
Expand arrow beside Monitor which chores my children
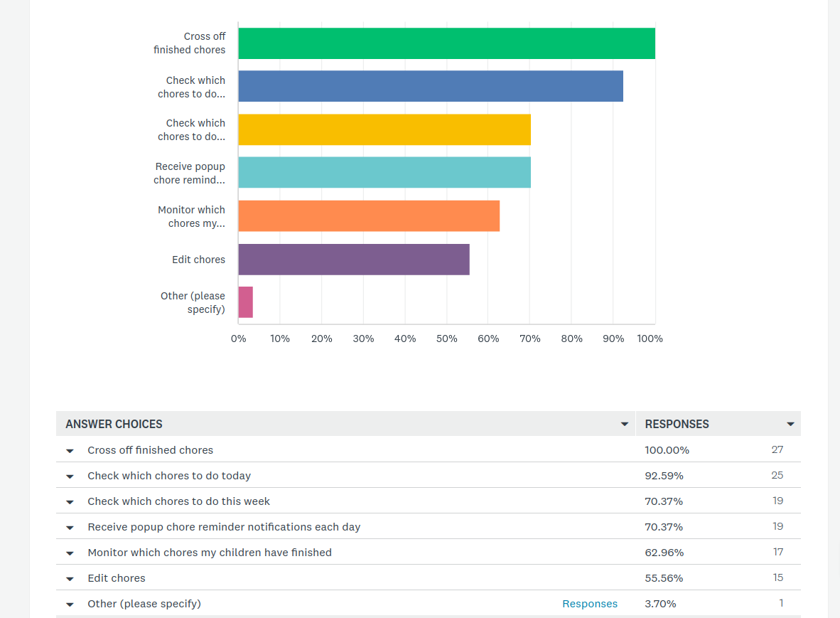70,553
